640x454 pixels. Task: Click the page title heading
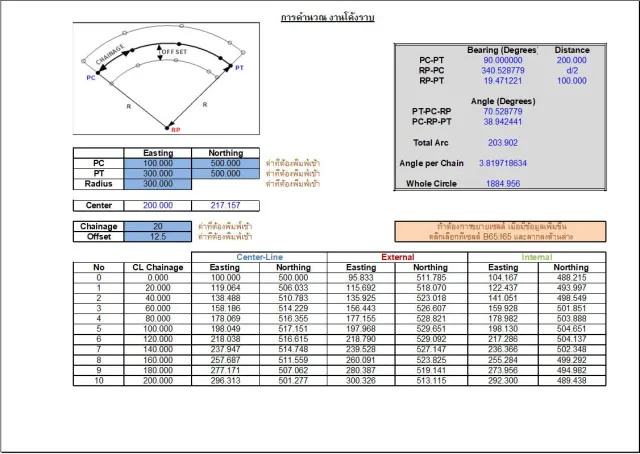pos(328,17)
